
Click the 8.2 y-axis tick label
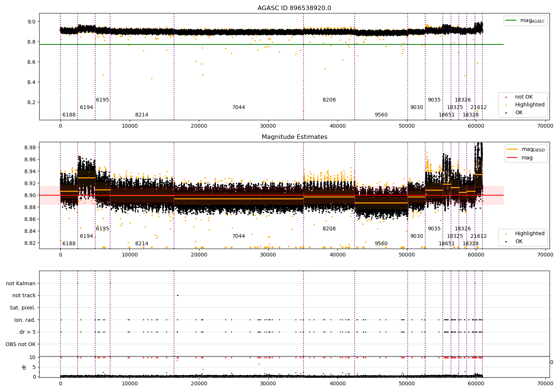click(31, 102)
